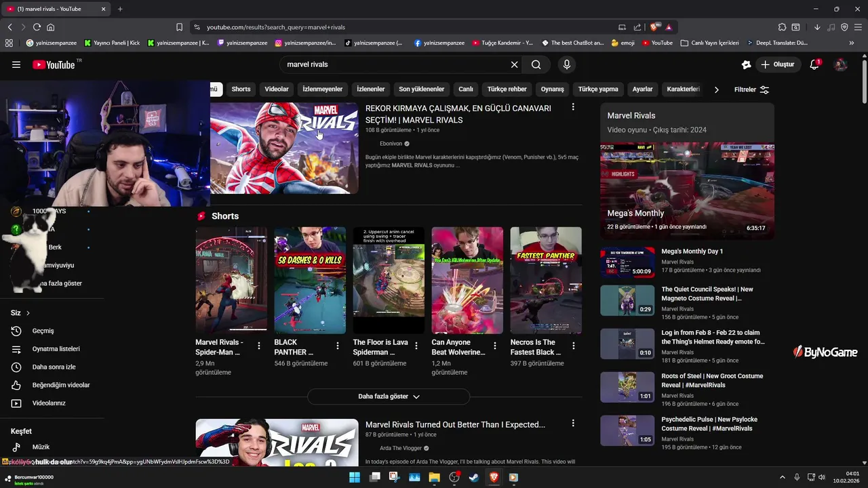Start voice search with microphone icon

click(567, 64)
